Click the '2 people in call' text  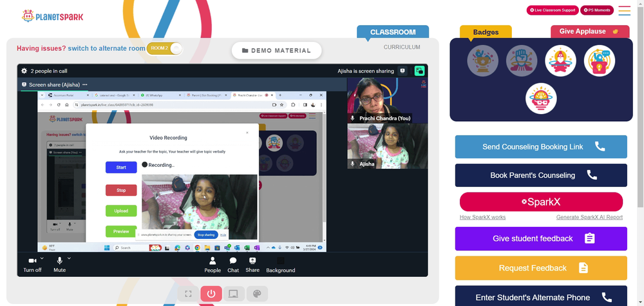click(49, 71)
